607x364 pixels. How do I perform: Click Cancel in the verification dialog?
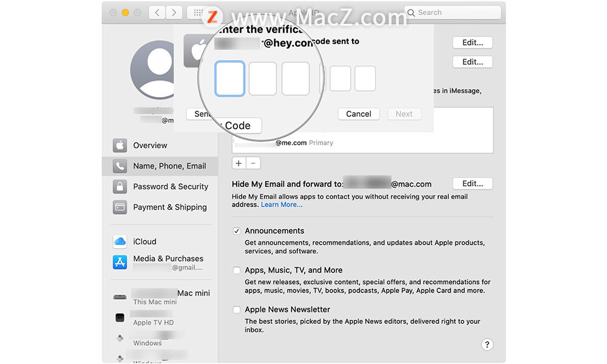tap(359, 113)
